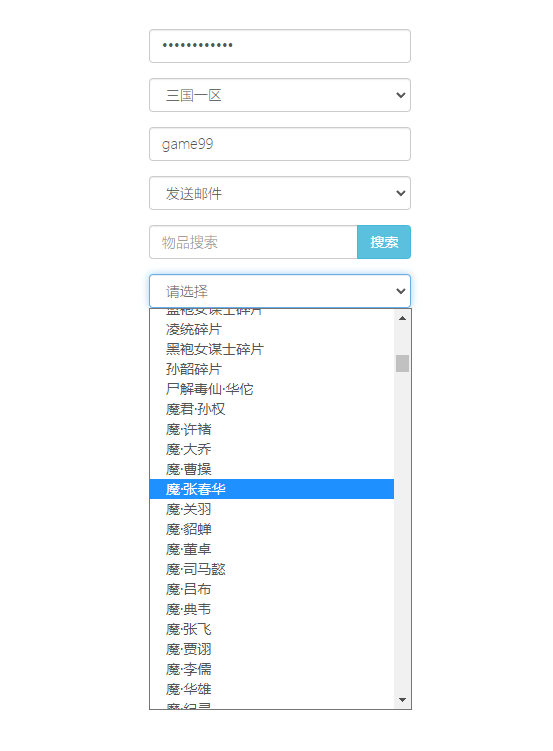Select 魔·曹操 list entry
553x751 pixels.
click(271, 469)
